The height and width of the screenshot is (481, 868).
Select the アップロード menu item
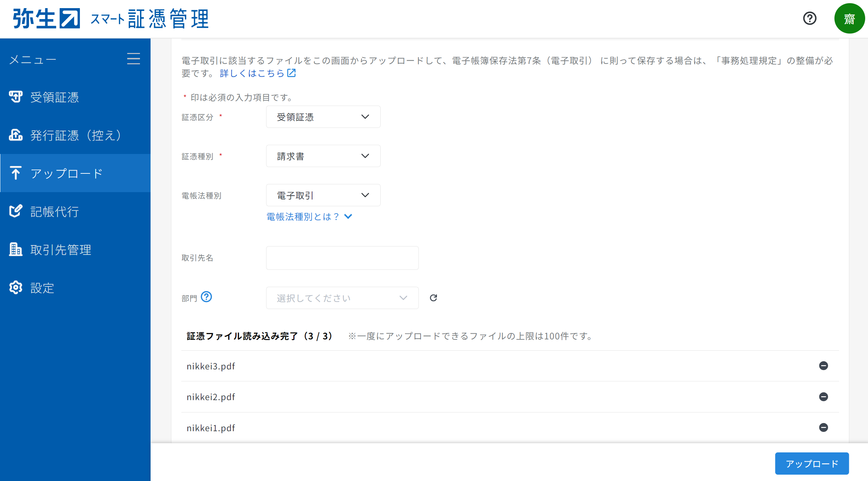click(75, 173)
